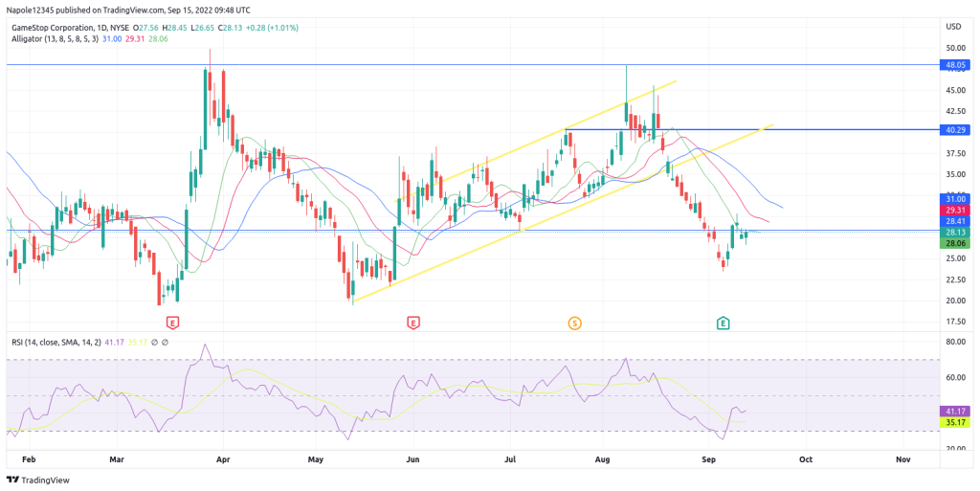Image resolution: width=980 pixels, height=491 pixels.
Task: Click the Sep label on time axis
Action: (709, 459)
